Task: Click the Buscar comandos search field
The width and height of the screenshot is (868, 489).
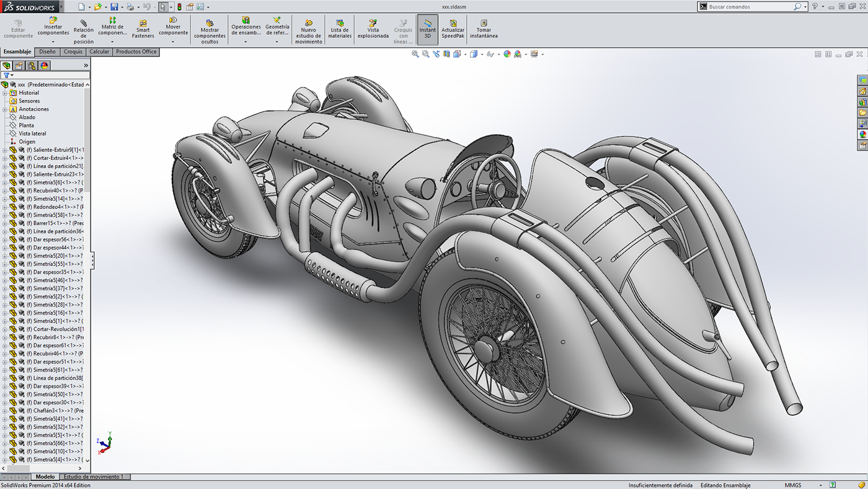Action: point(750,7)
